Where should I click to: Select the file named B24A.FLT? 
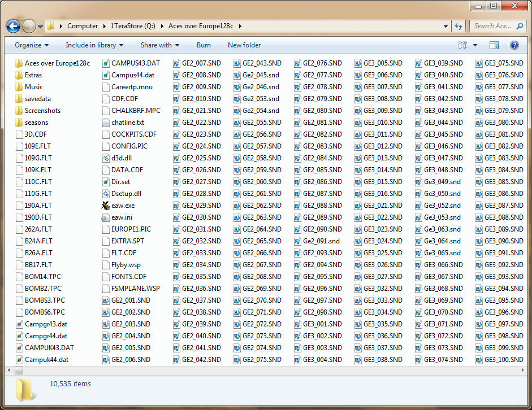coord(38,241)
